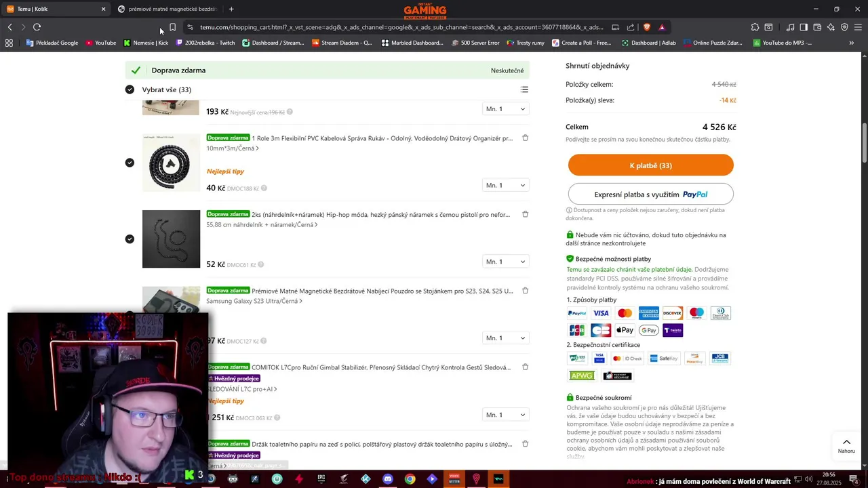Click the Nahoru back-to-top button
Screen dimensions: 868x488
[846, 446]
